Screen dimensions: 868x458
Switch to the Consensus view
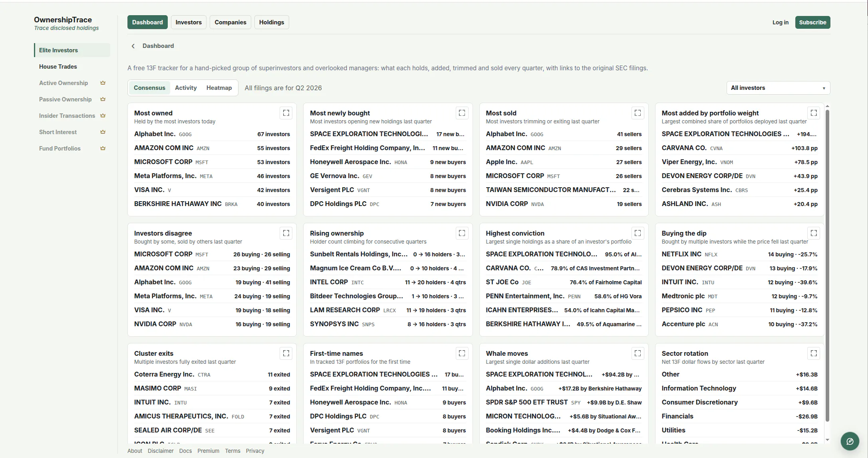[x=149, y=88]
